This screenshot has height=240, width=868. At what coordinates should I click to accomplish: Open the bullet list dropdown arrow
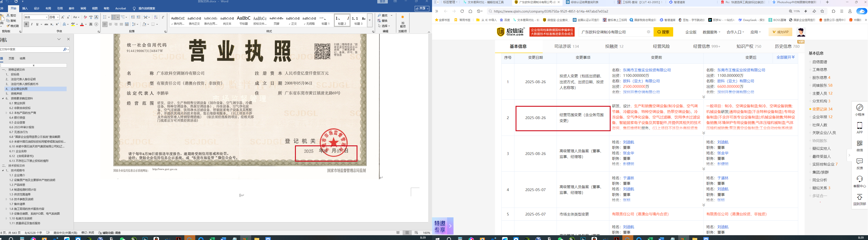point(109,17)
